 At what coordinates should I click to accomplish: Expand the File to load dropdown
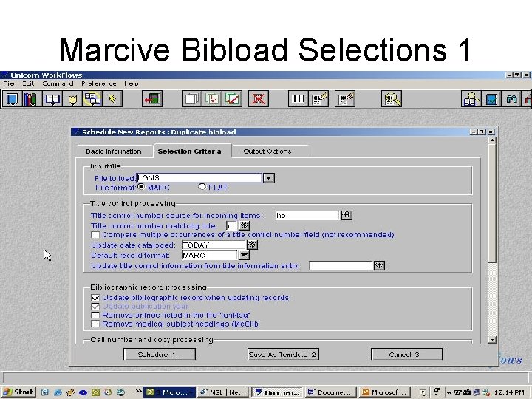coord(269,178)
